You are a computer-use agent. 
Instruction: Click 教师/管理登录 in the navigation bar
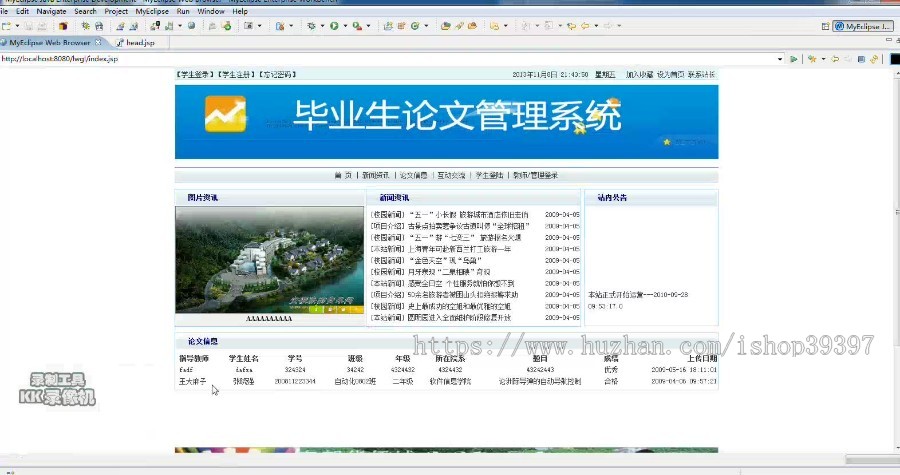(535, 176)
